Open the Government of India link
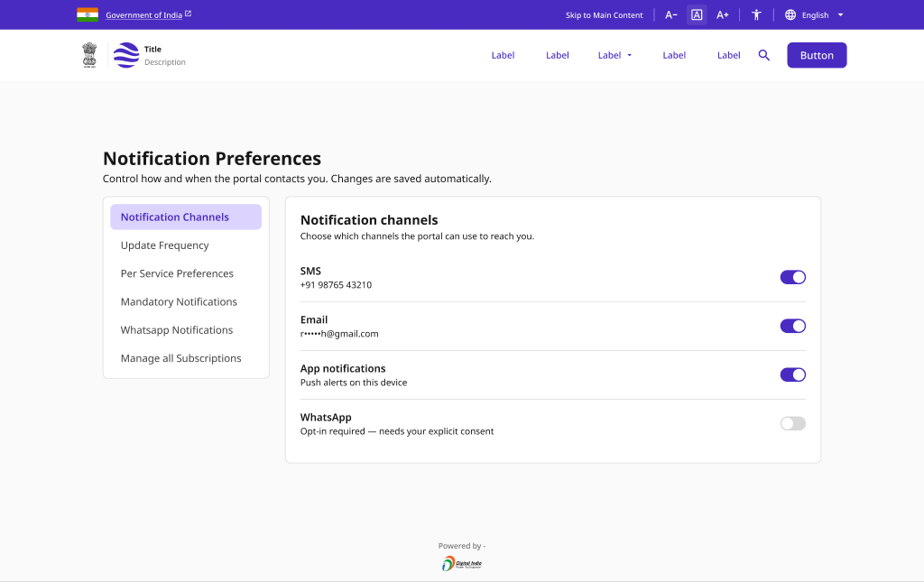 tap(143, 15)
